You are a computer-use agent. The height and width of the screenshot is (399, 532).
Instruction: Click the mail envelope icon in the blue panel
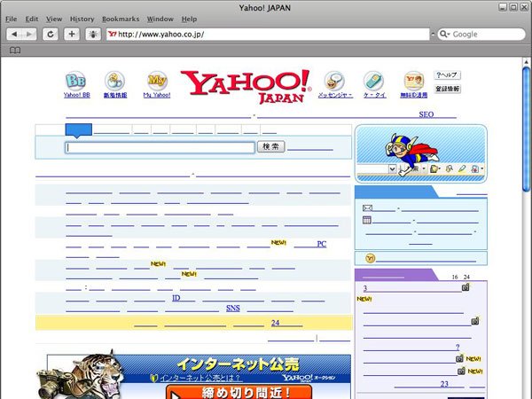(367, 208)
